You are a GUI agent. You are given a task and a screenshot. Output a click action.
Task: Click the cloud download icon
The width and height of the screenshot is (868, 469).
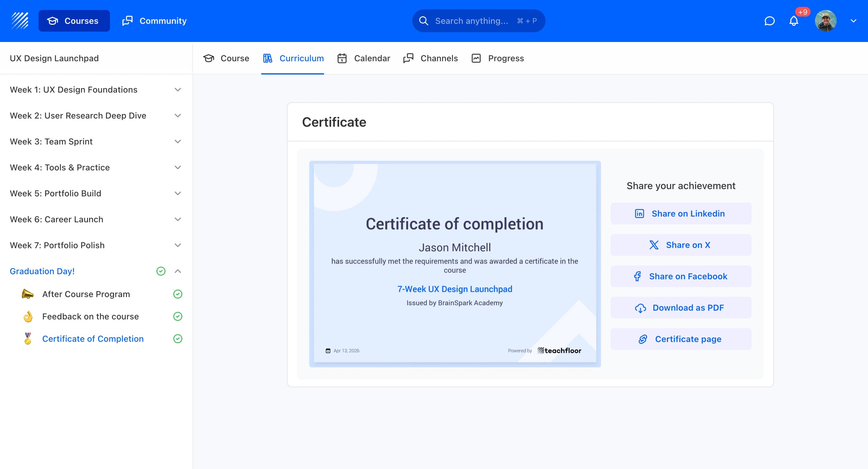[x=640, y=308]
